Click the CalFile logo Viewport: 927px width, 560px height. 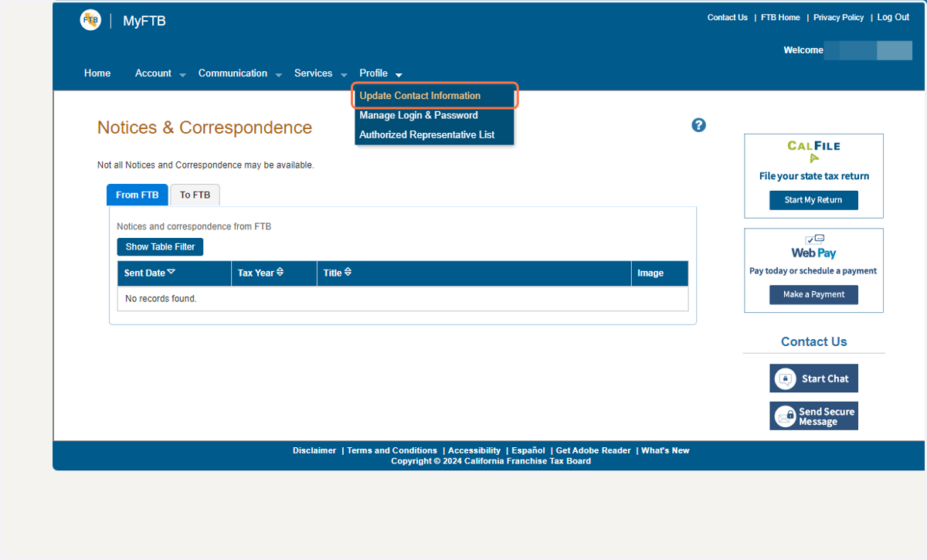(x=813, y=151)
